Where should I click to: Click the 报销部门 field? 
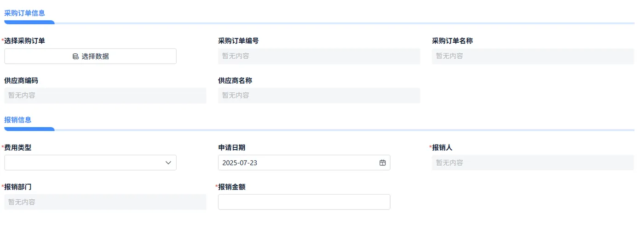tap(105, 202)
